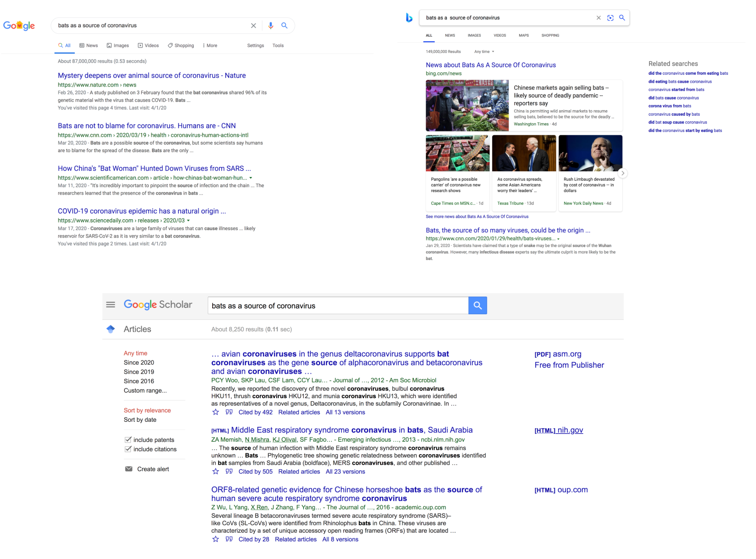Toggle the include citations checkbox
The height and width of the screenshot is (559, 756).
128,449
